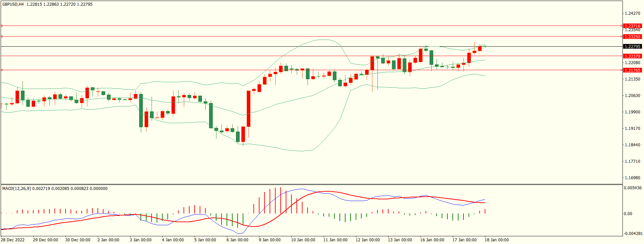Screen dimensions: 644x244
Task: Click the 1.19170 price axis value
Action: coord(632,129)
